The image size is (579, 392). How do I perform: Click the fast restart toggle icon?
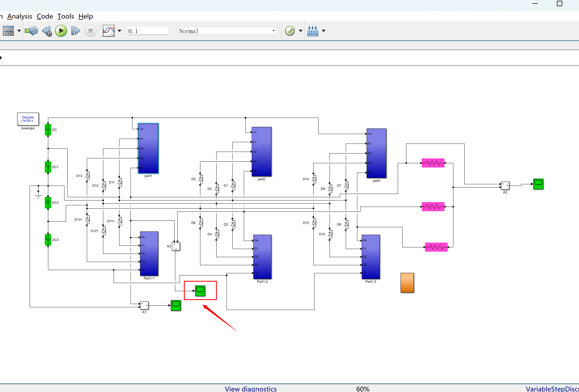pyautogui.click(x=31, y=31)
